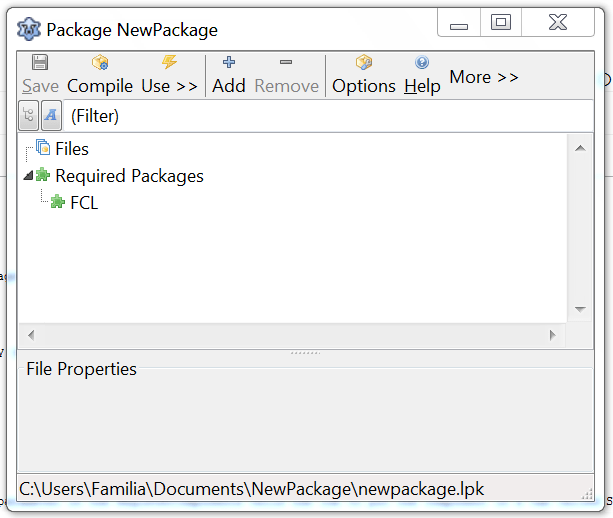This screenshot has height=518, width=613.
Task: Toggle directory hierarchy view button
Action: click(29, 115)
